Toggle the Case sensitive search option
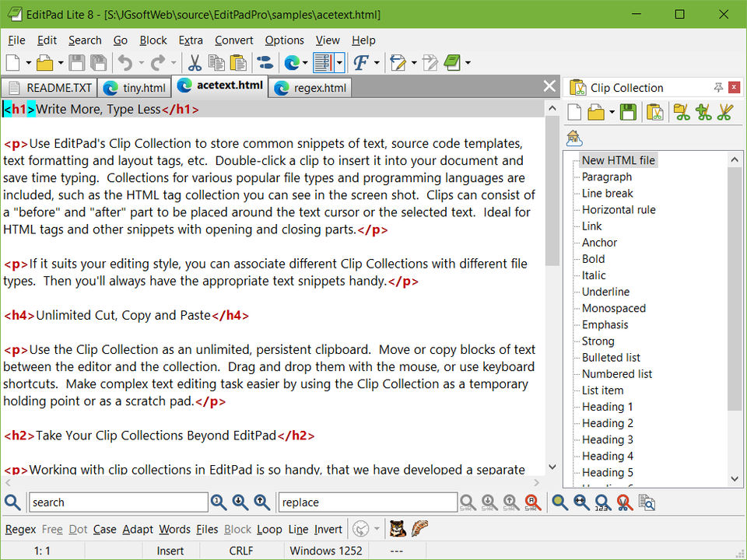747x560 pixels. [x=105, y=530]
